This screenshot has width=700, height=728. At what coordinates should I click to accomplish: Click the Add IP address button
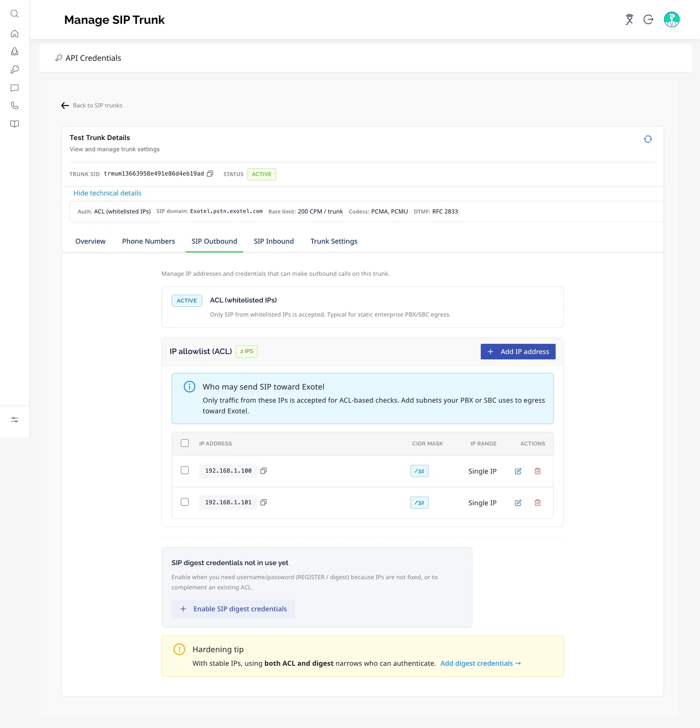[518, 352]
